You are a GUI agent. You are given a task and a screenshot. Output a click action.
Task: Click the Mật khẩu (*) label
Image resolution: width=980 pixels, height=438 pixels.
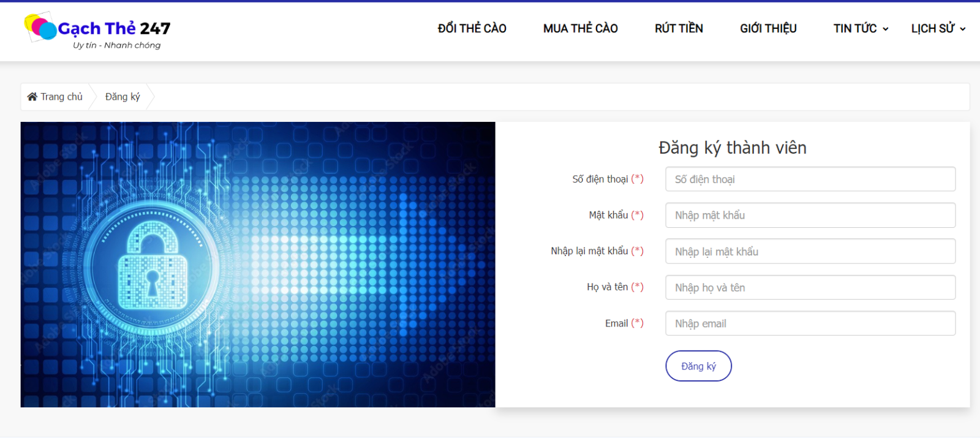click(x=616, y=215)
